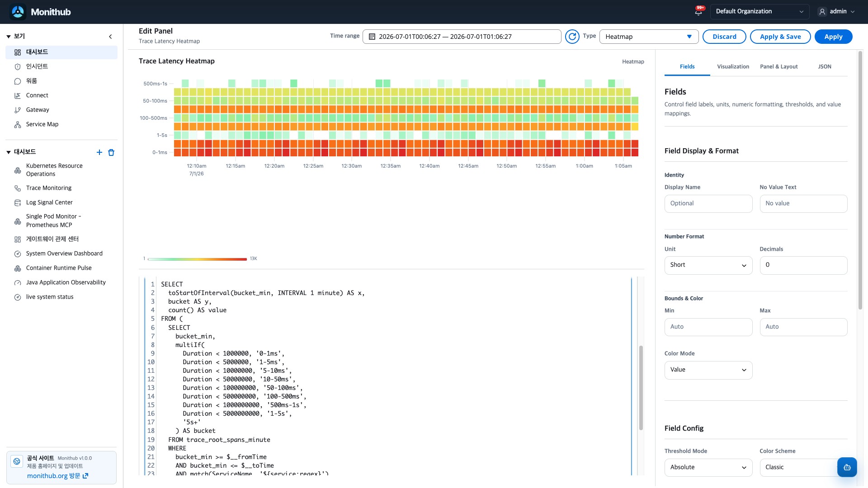This screenshot has height=488, width=868.
Task: Expand the Color Mode Value dropdown
Action: coord(708,370)
